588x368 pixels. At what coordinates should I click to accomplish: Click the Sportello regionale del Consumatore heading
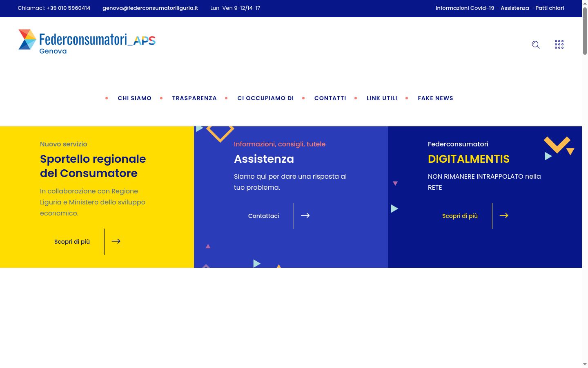[x=93, y=166]
